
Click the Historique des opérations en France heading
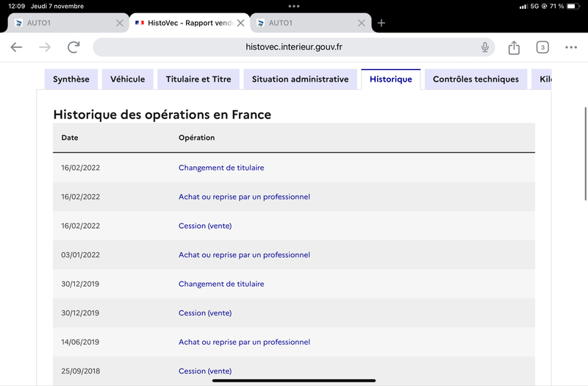coord(162,115)
